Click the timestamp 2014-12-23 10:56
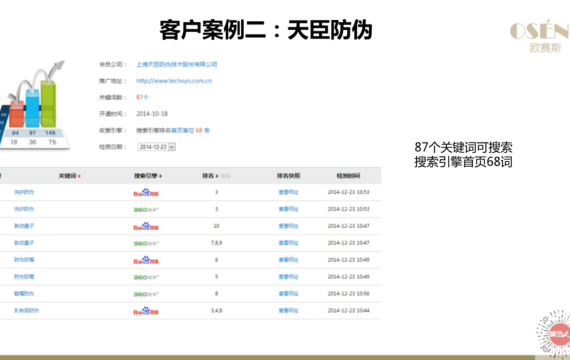The height and width of the screenshot is (360, 570). (x=349, y=293)
